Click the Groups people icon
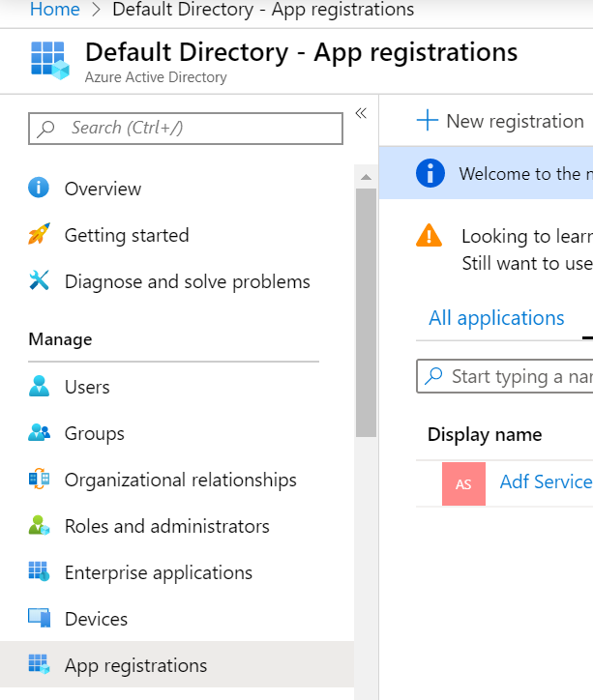 39,432
